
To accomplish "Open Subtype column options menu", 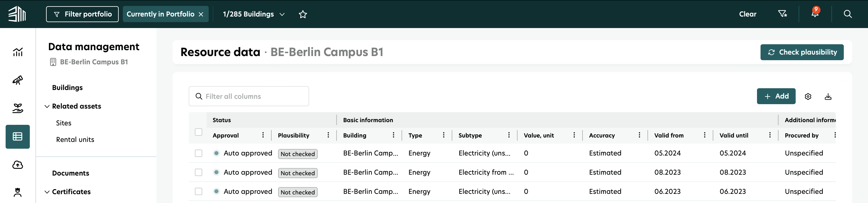I will (509, 135).
